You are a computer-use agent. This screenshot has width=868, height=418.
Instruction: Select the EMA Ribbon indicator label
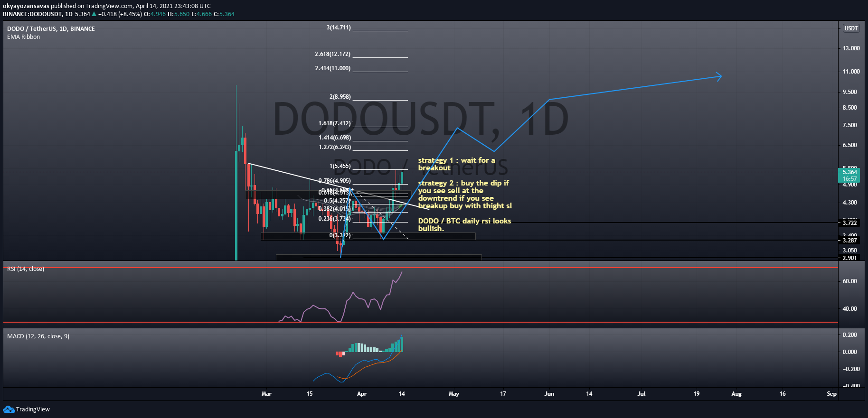click(23, 37)
